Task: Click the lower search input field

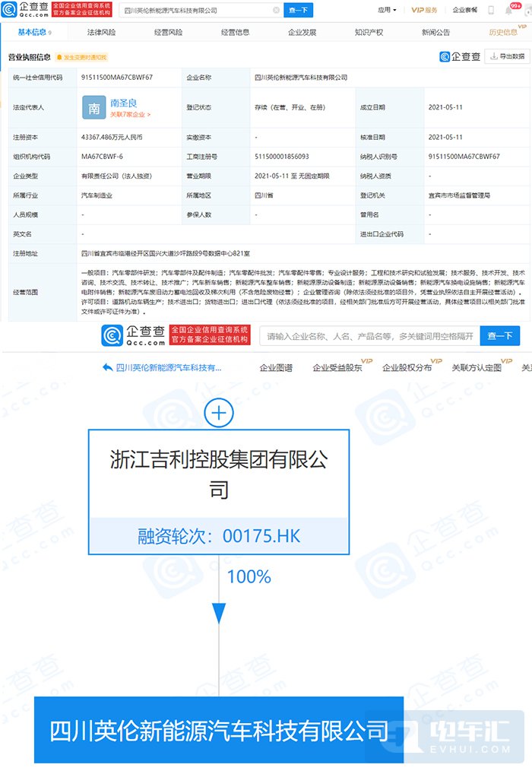Action: [x=370, y=336]
